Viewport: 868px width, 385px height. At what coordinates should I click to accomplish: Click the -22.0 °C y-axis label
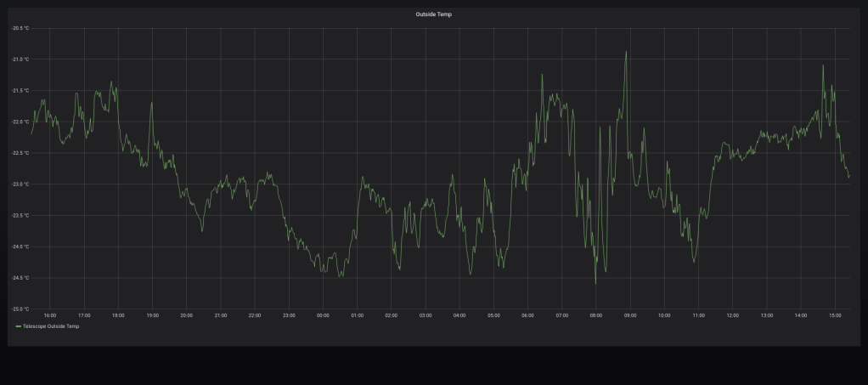tap(20, 122)
